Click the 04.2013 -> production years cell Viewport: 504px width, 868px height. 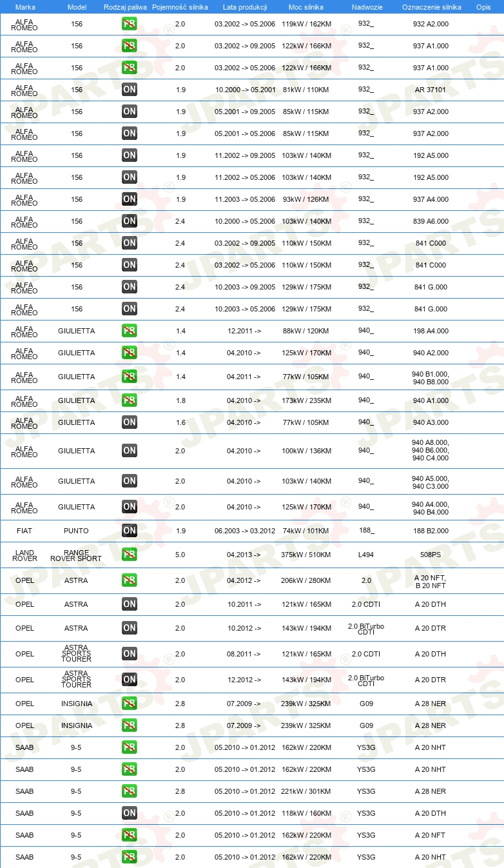tap(244, 555)
